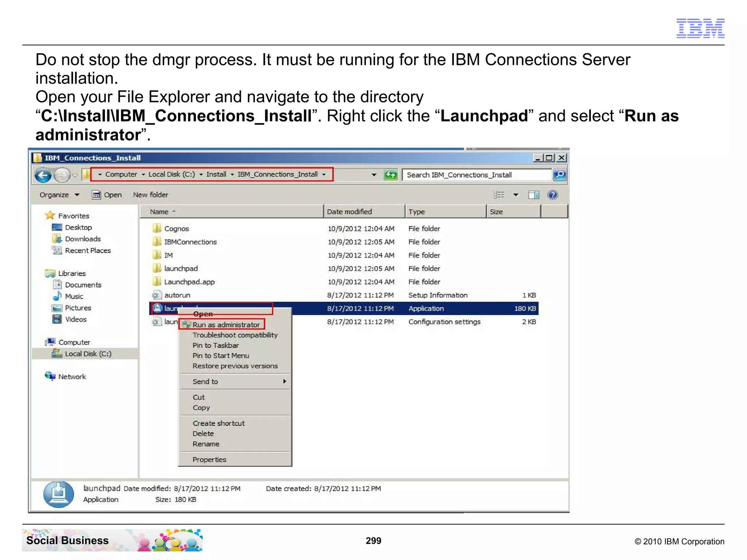Open the address bar history dropdown
This screenshot has width=747, height=560.
(x=374, y=175)
